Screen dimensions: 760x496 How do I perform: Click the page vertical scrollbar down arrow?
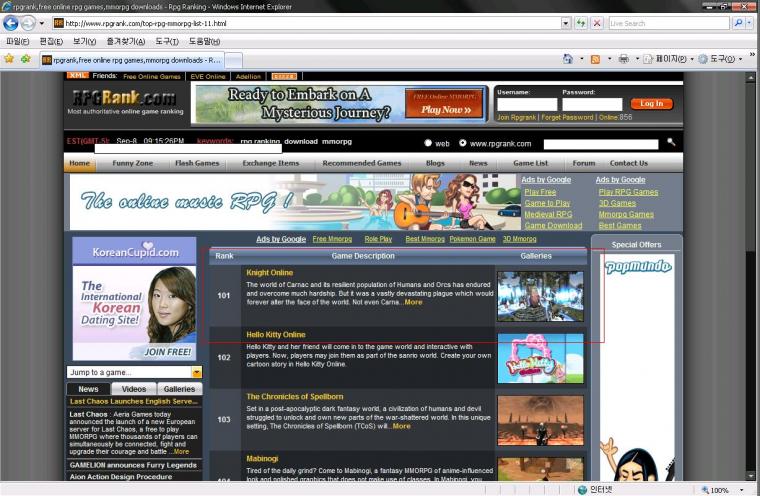point(751,476)
